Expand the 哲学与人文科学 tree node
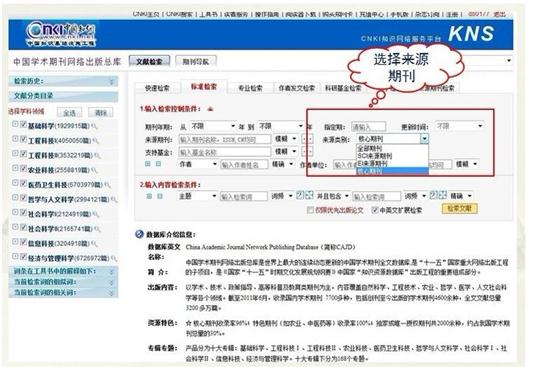The height and width of the screenshot is (367, 560). coord(15,197)
